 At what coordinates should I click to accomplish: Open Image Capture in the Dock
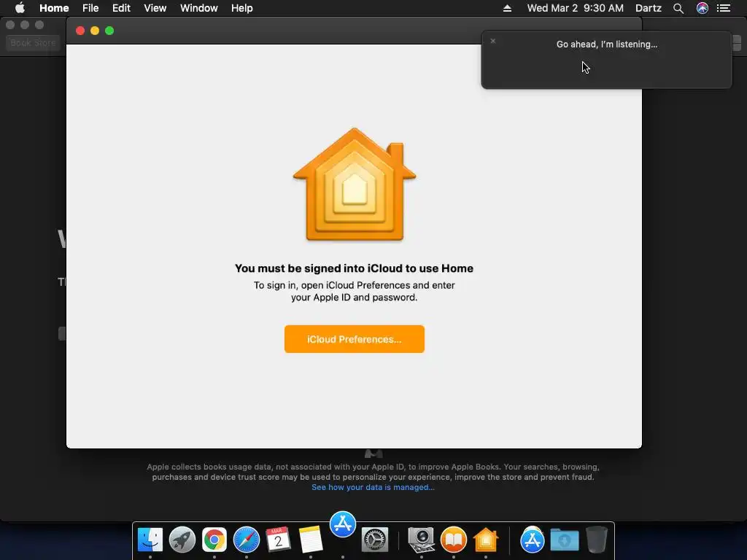click(x=421, y=540)
